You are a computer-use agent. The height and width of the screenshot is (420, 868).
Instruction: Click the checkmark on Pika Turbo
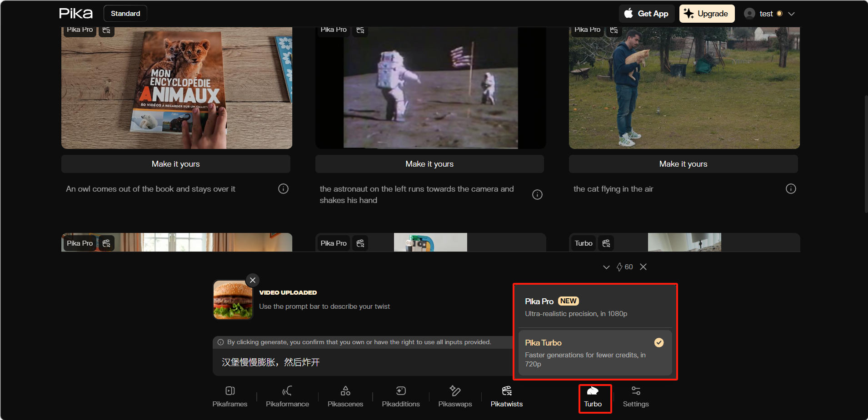[658, 343]
